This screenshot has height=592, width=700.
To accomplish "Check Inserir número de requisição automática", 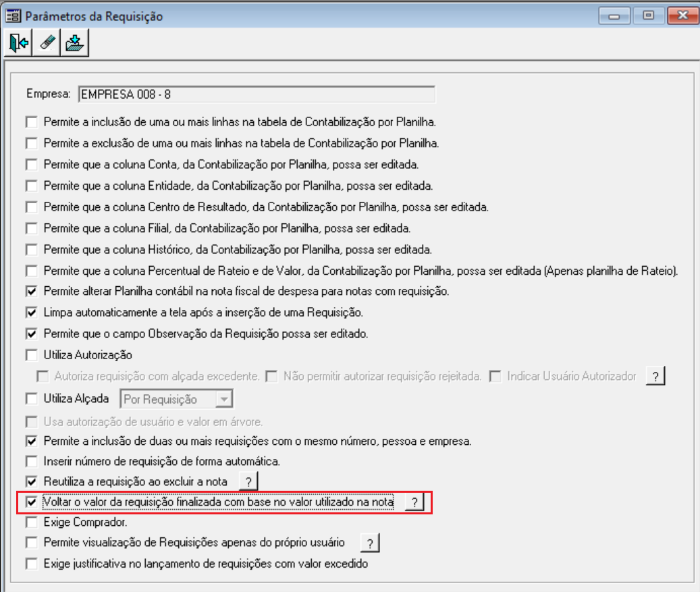I will tap(32, 461).
